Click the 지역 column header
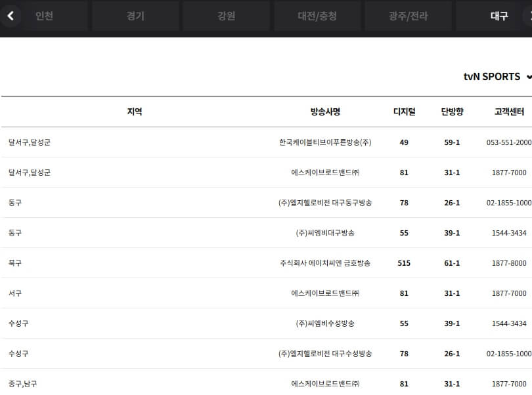The height and width of the screenshot is (395, 532). coord(135,112)
